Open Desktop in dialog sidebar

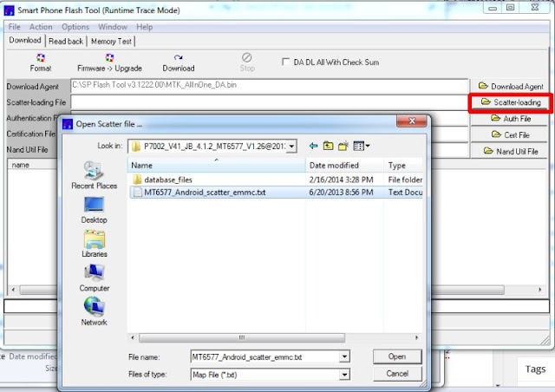pos(95,211)
